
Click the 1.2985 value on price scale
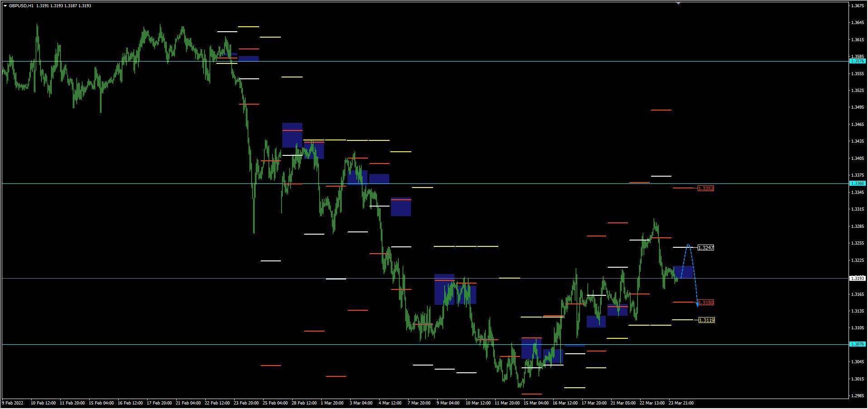[x=857, y=396]
